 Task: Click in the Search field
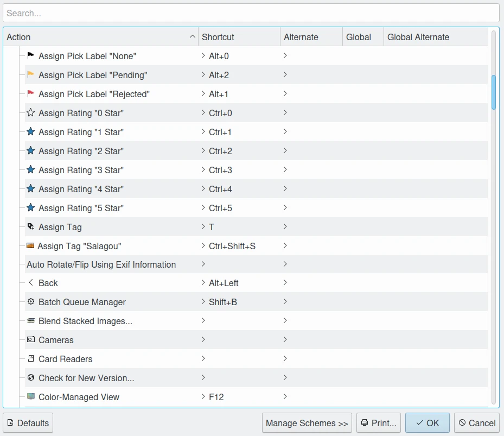(x=251, y=13)
